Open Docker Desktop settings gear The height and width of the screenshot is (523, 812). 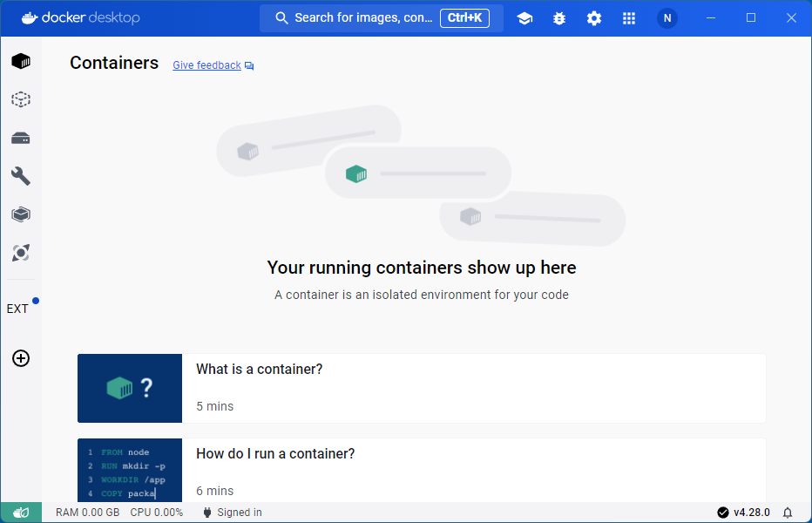click(593, 17)
